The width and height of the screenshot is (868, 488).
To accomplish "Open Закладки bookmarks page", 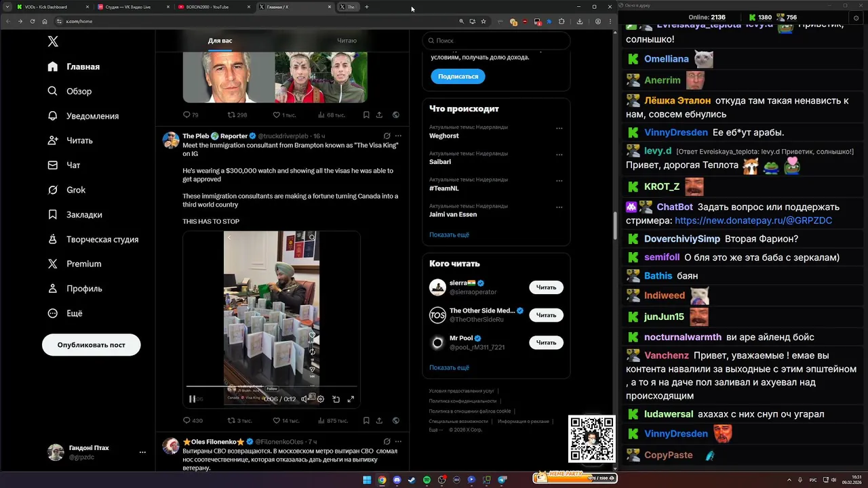I will point(75,214).
